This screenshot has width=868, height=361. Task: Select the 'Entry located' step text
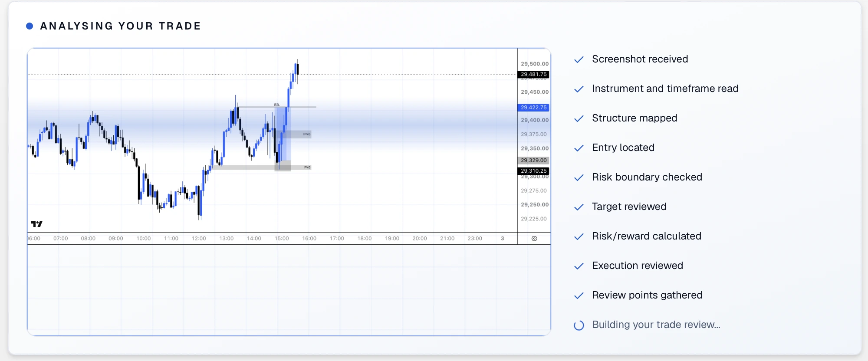pyautogui.click(x=623, y=148)
